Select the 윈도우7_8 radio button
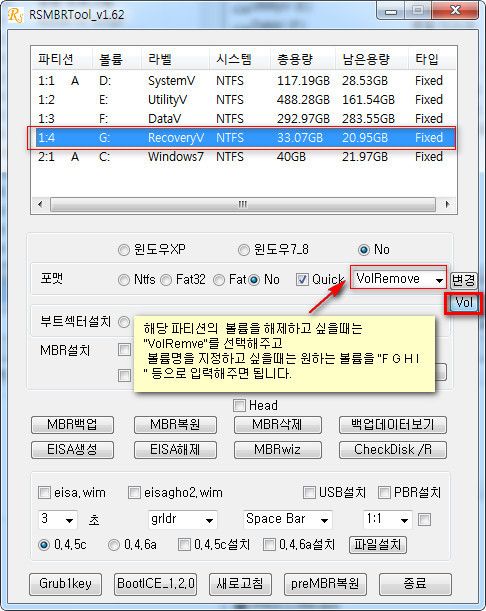 (244, 250)
